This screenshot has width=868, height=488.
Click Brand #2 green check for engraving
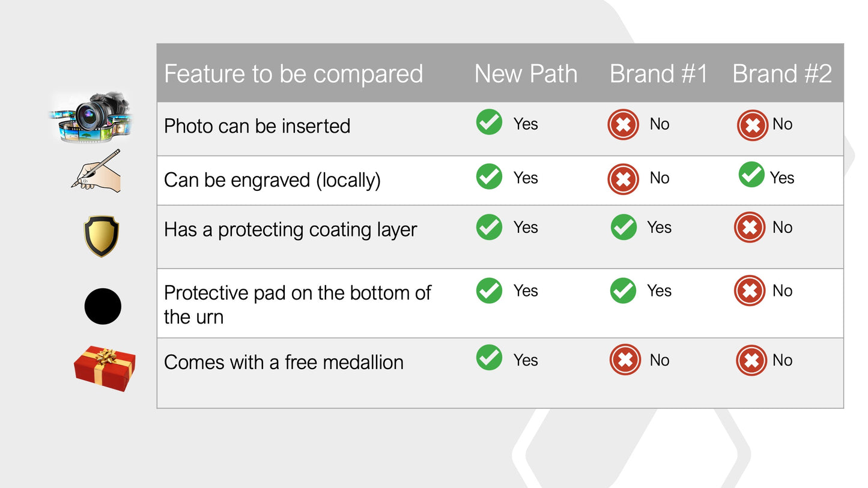[x=751, y=175]
